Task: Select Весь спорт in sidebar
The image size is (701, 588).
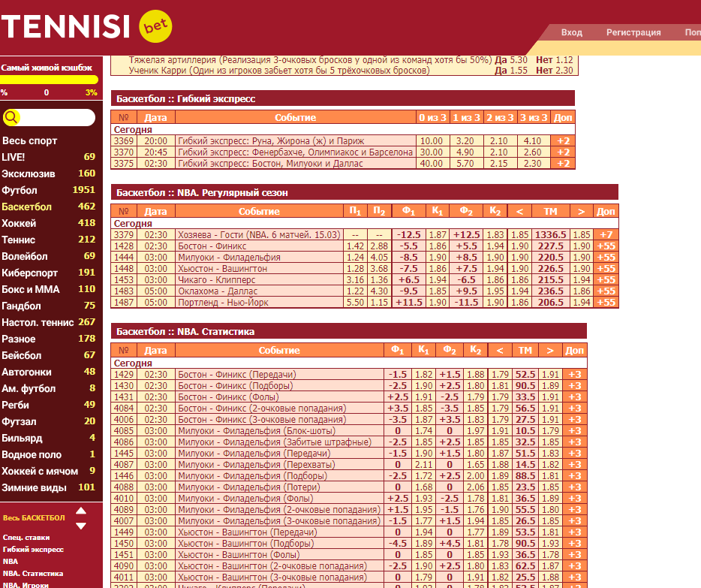Action: coord(29,140)
